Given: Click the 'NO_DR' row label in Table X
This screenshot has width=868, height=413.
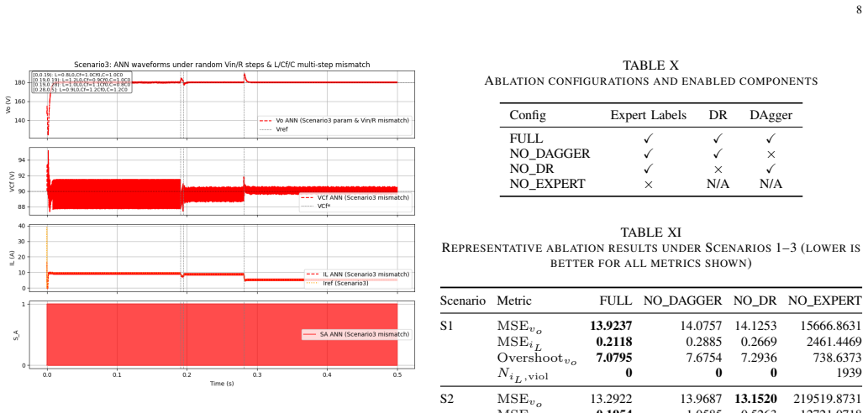Looking at the screenshot, I should [x=532, y=169].
